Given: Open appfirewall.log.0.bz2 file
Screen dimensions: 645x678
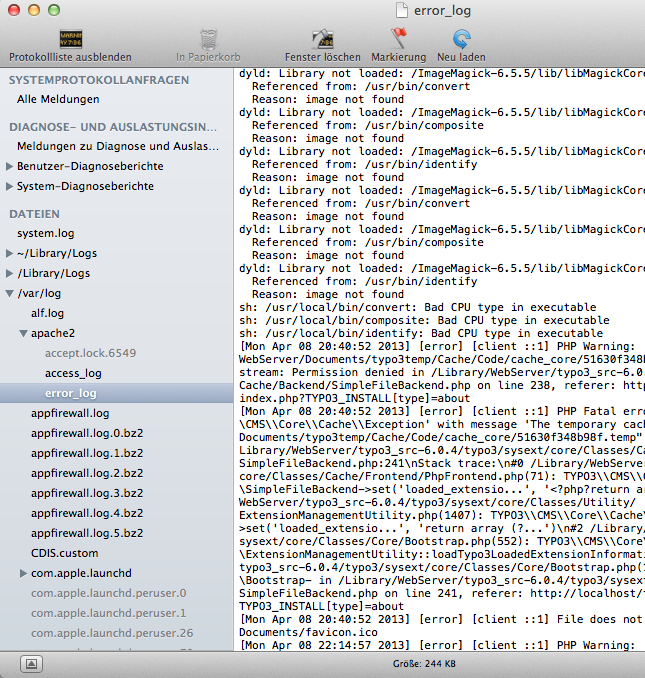Looking at the screenshot, I should [87, 433].
